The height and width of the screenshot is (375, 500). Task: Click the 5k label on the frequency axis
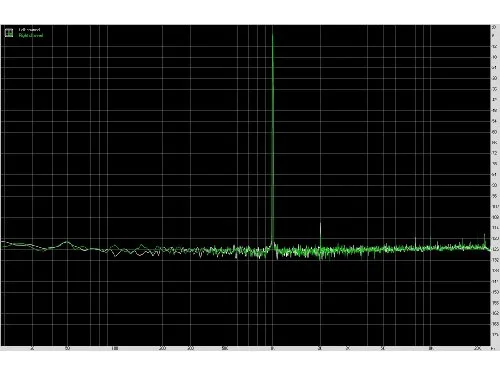pyautogui.click(x=383, y=349)
